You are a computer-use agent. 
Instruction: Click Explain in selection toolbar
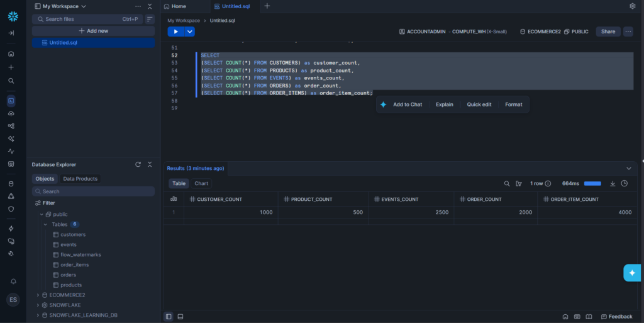(445, 105)
